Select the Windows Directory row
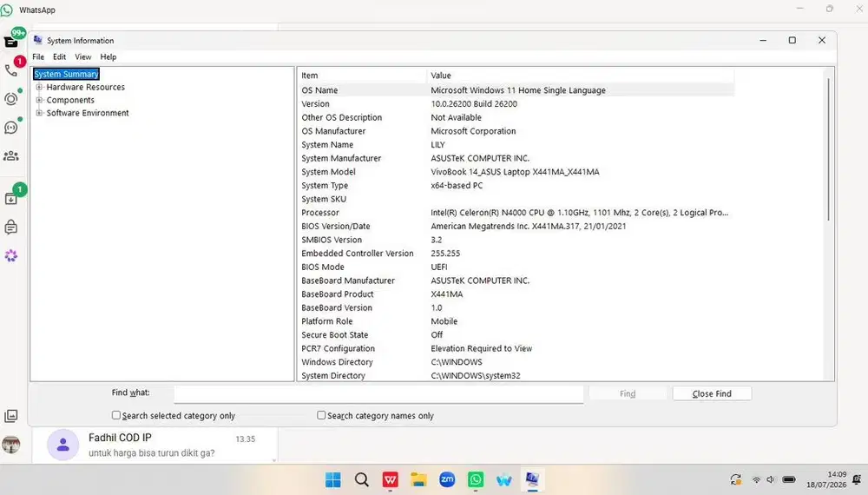868x495 pixels. (516, 362)
